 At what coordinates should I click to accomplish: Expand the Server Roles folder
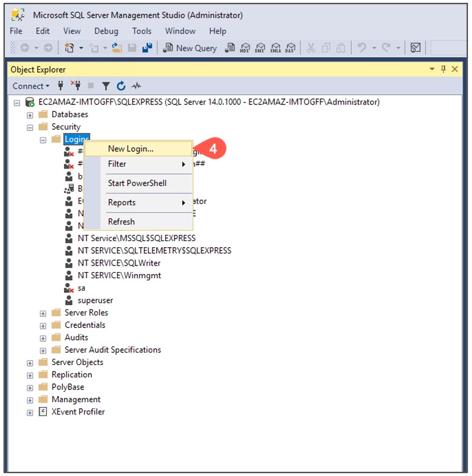43,313
